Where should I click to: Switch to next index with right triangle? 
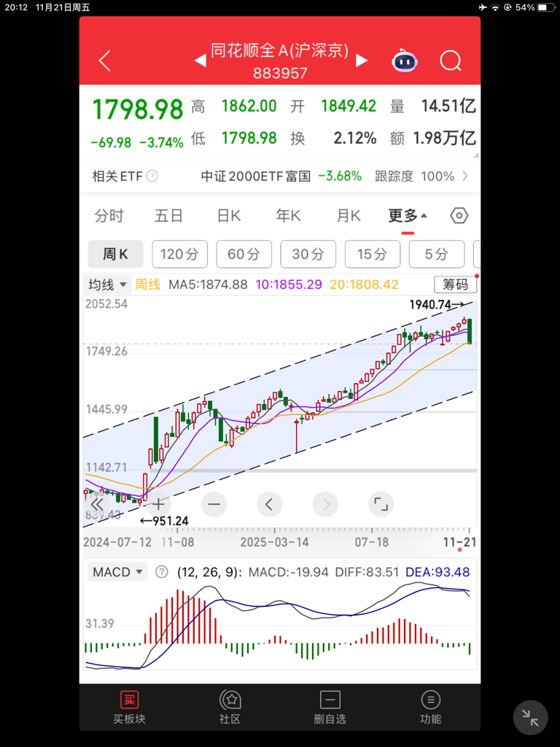(362, 61)
